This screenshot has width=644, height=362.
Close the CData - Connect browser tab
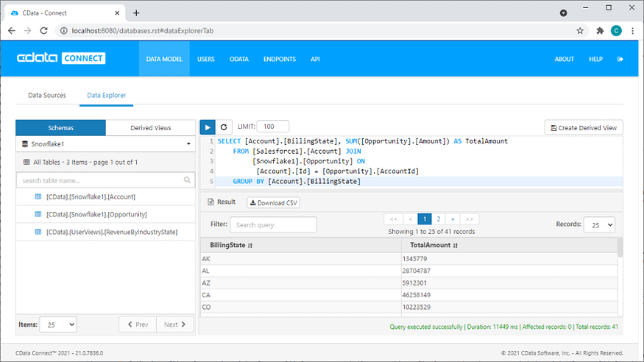(117, 13)
